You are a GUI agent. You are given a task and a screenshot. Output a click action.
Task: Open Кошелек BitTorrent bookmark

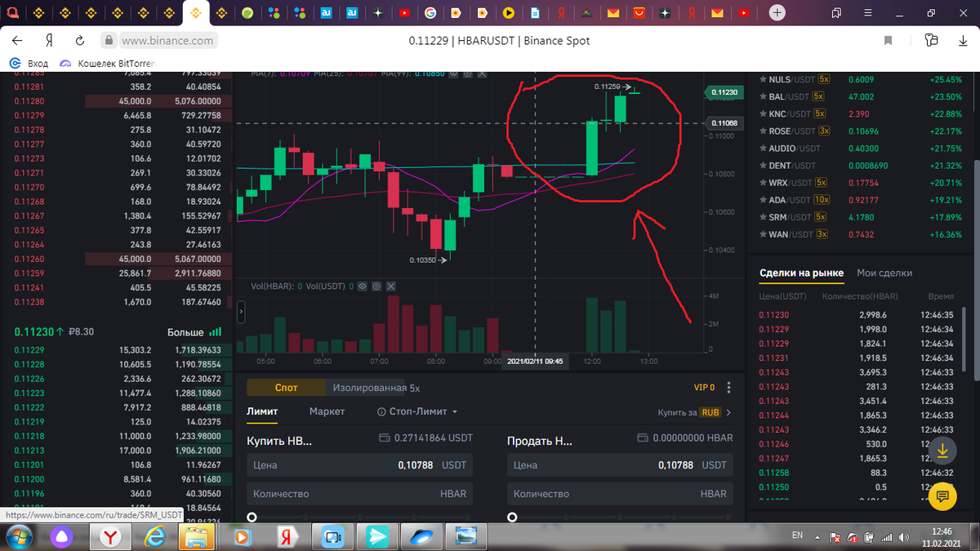coord(109,63)
